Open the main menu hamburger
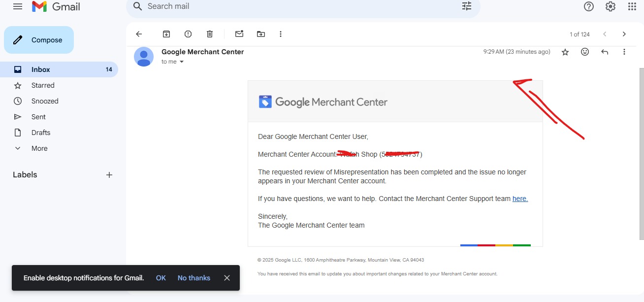 coord(18,6)
